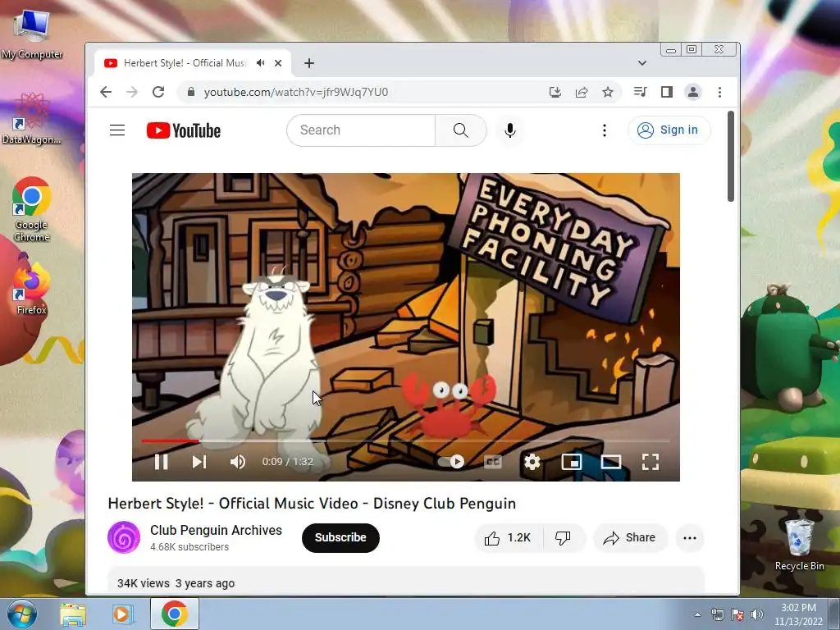Click the Sign in button
The height and width of the screenshot is (630, 840).
coord(669,130)
